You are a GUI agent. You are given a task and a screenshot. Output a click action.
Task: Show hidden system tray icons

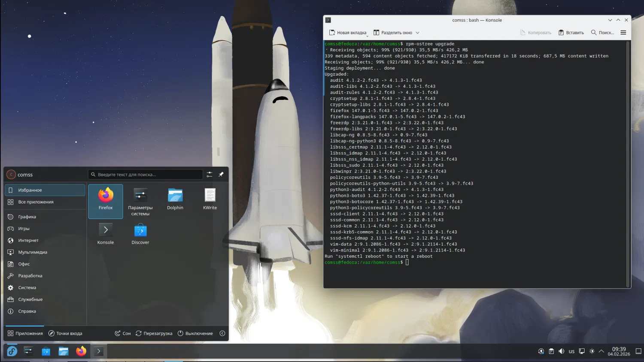click(x=601, y=351)
